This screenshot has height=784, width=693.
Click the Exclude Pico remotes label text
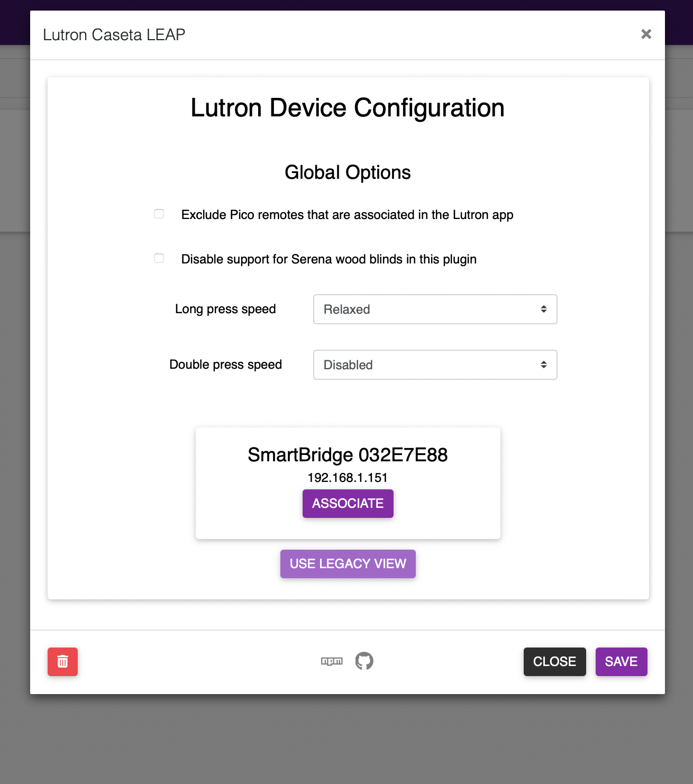point(347,215)
